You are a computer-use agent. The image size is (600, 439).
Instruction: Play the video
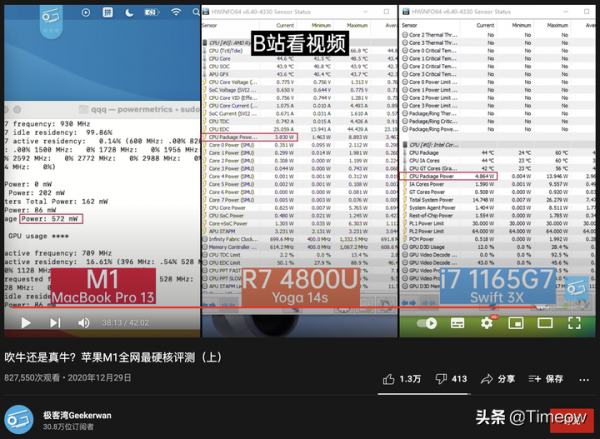(26, 323)
